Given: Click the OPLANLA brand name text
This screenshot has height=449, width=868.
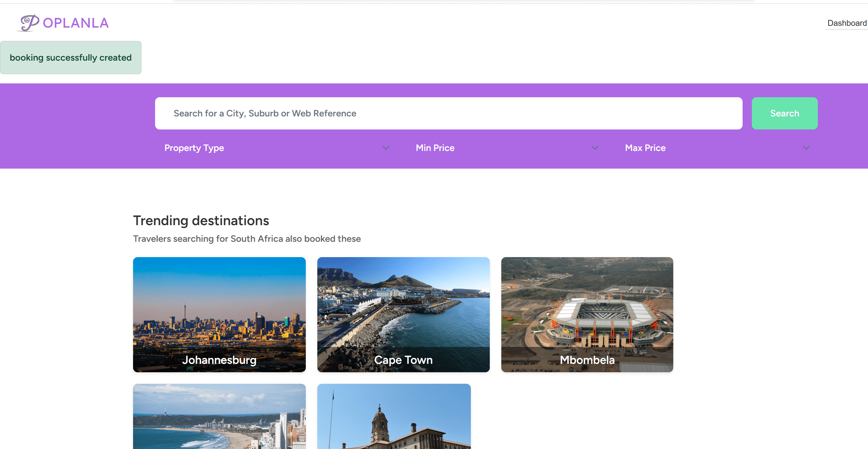Looking at the screenshot, I should pos(76,23).
